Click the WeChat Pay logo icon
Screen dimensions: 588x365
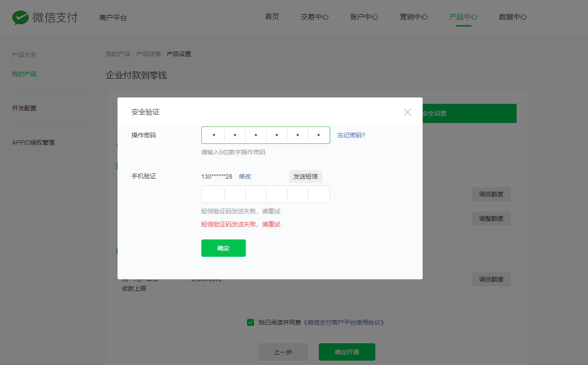(x=20, y=17)
